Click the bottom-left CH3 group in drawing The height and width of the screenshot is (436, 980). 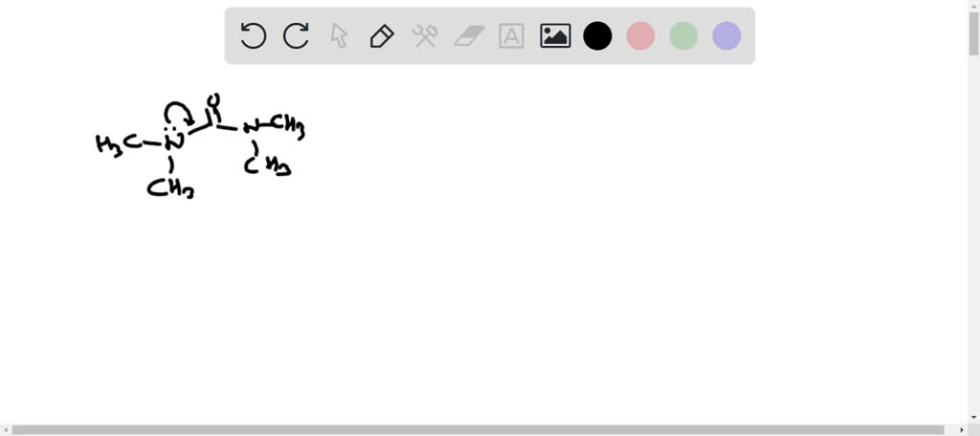pos(170,188)
